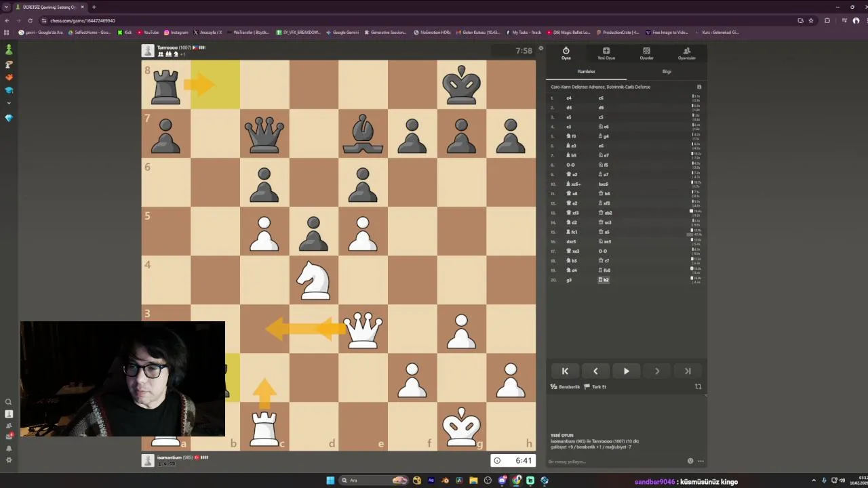Open Google Gemini bookmark
Image resolution: width=868 pixels, height=488 pixels.
click(342, 32)
